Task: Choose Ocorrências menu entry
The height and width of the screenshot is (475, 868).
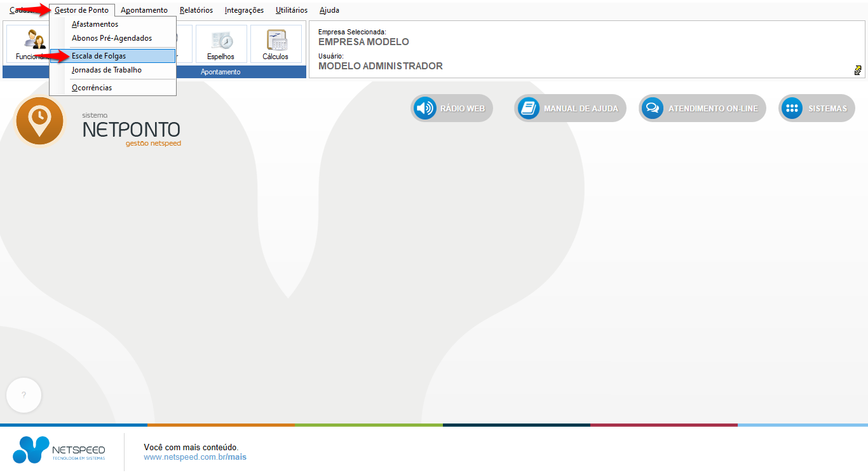Action: pyautogui.click(x=112, y=88)
